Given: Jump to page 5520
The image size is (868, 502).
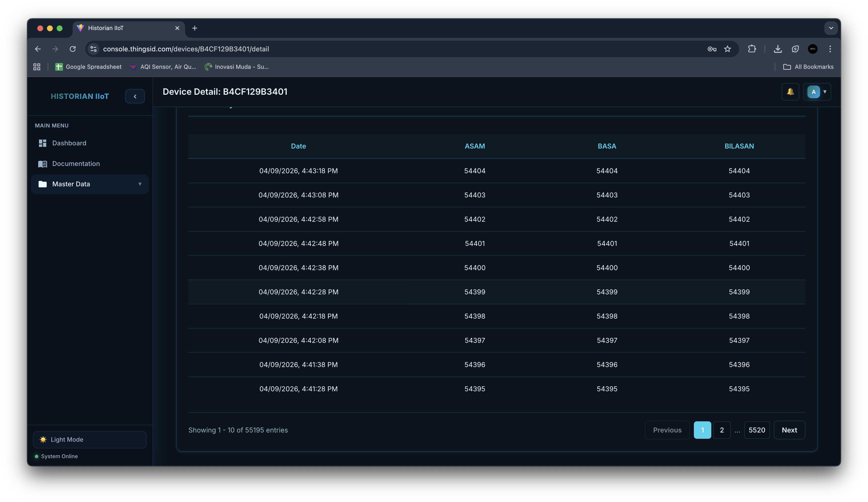Looking at the screenshot, I should 757,430.
